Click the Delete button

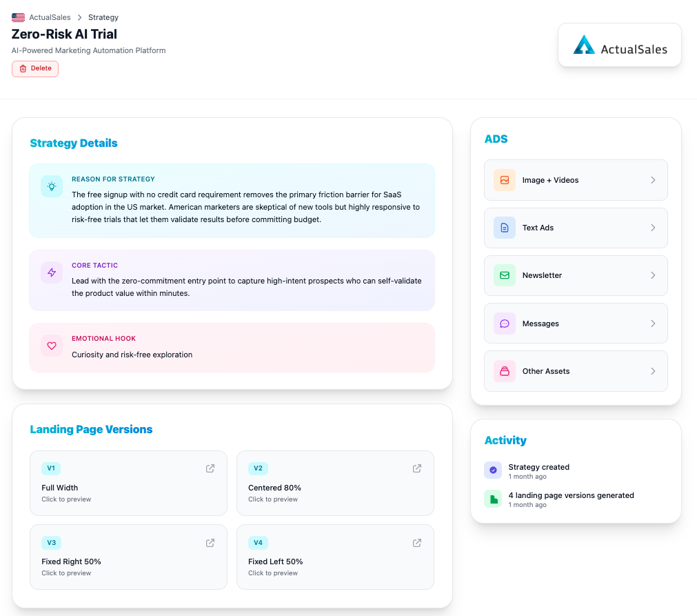click(34, 68)
